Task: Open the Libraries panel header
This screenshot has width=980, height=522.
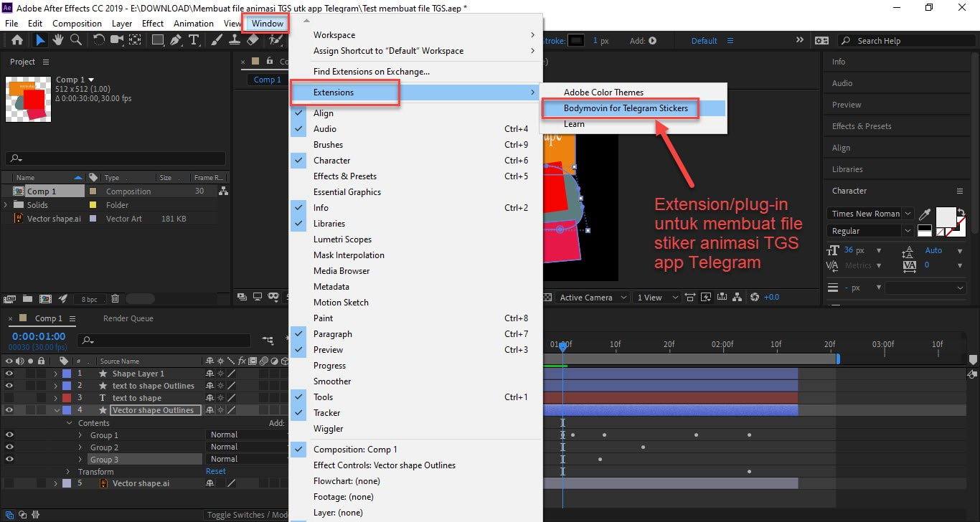Action: 847,169
